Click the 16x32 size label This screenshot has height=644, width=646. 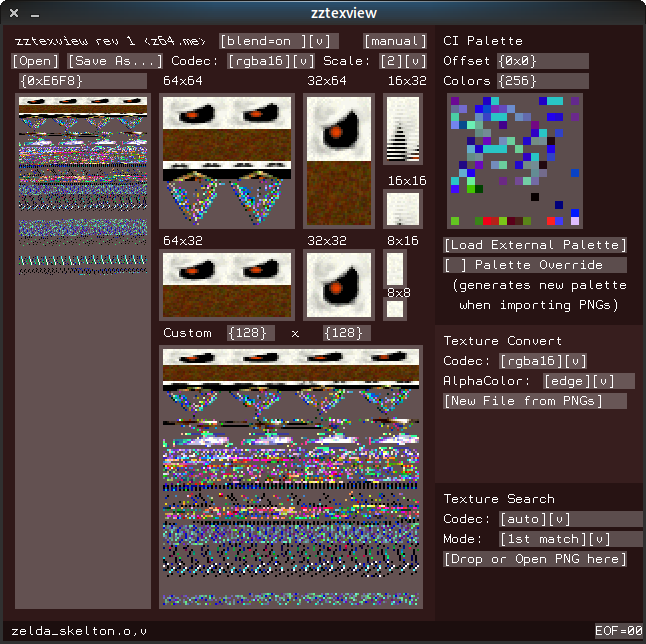click(x=407, y=81)
